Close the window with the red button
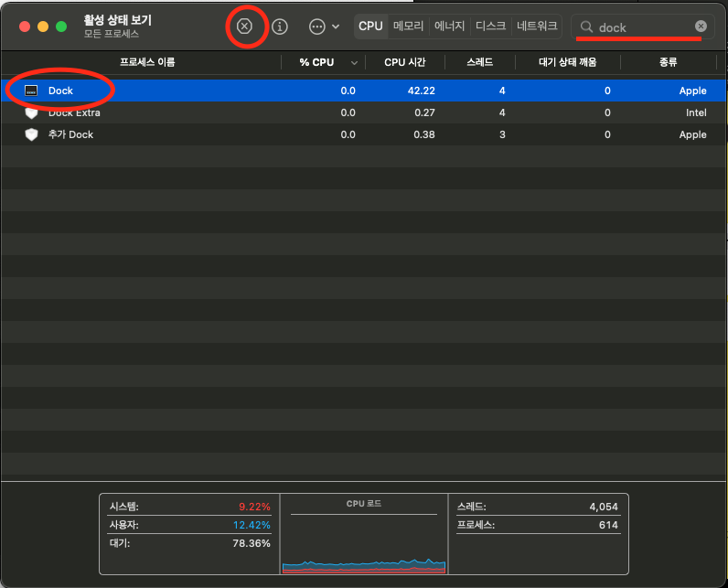The image size is (728, 588). 25,27
